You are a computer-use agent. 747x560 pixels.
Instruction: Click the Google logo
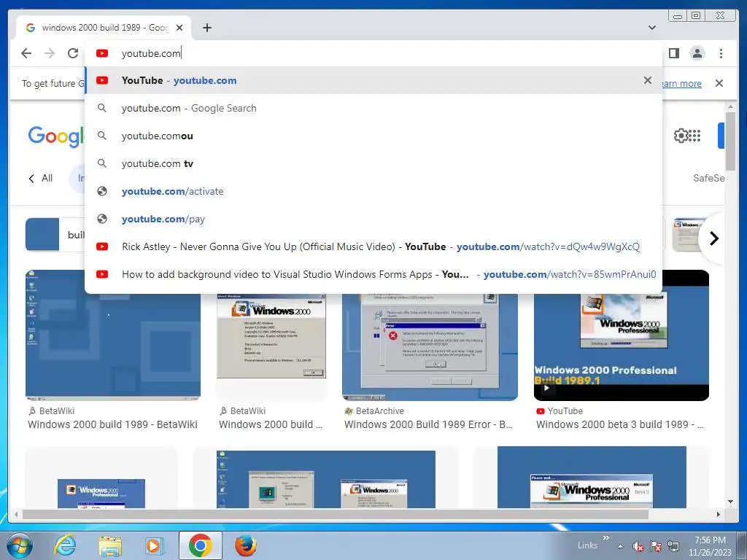(x=55, y=136)
